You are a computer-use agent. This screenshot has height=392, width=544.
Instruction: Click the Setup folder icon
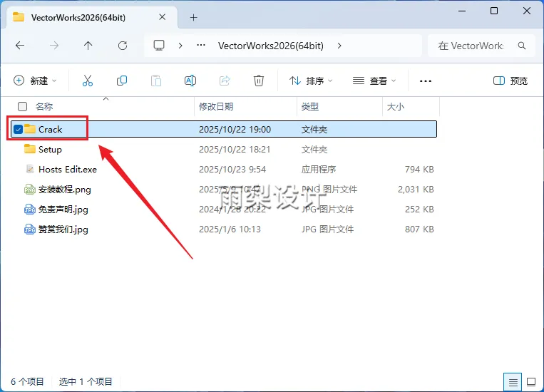30,149
